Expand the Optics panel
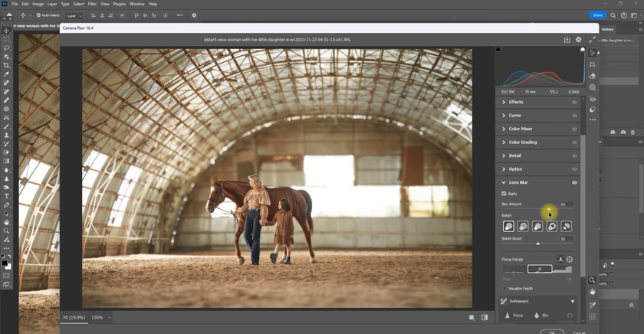The height and width of the screenshot is (334, 644). pos(504,169)
